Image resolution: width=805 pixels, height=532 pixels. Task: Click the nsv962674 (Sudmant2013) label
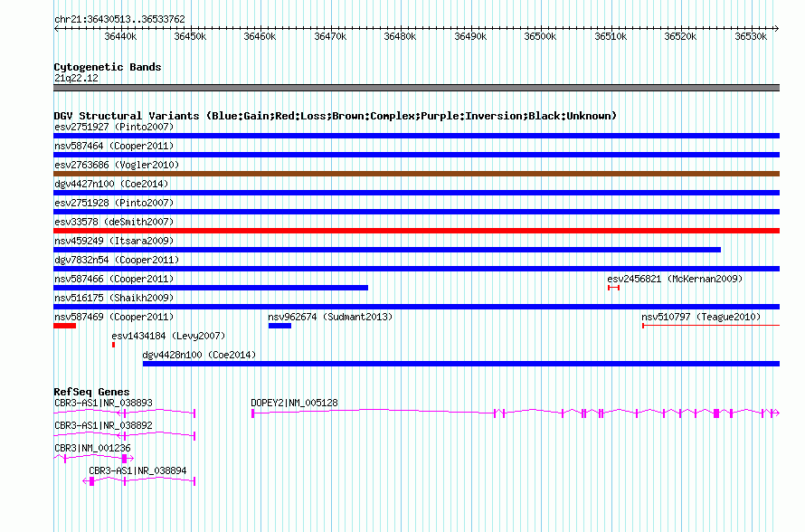pos(330,317)
